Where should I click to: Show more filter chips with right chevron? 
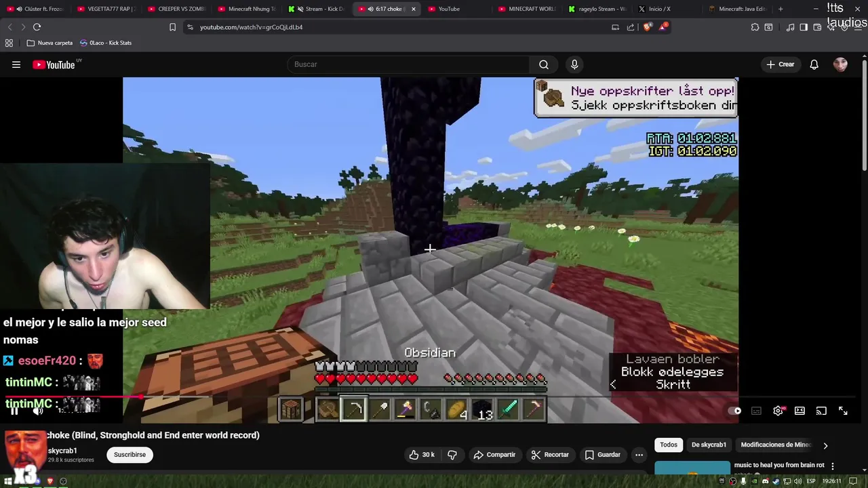tap(825, 445)
